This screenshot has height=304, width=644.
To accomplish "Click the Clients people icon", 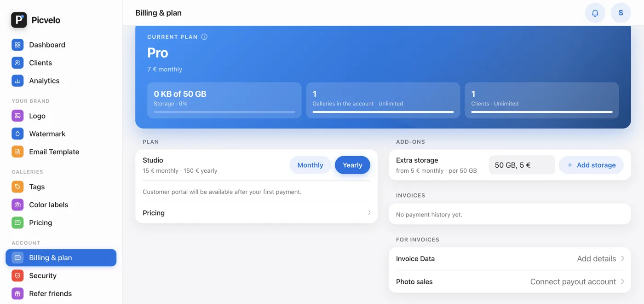I will [x=17, y=63].
